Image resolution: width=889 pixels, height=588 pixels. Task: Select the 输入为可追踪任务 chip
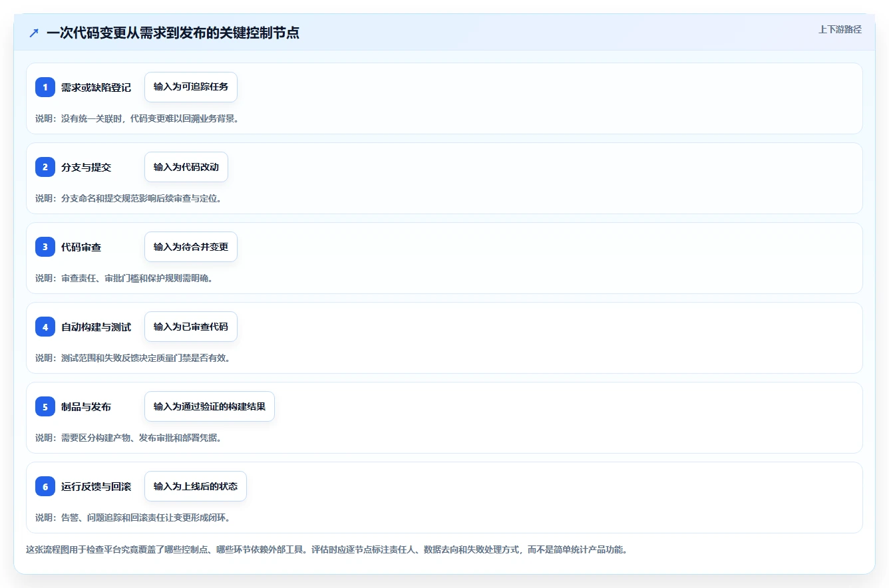pyautogui.click(x=191, y=87)
